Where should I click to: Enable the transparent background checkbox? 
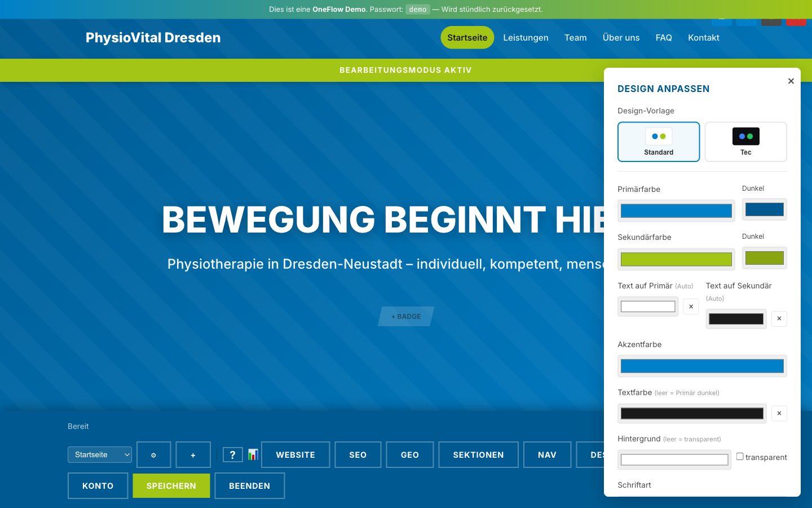[x=739, y=457]
